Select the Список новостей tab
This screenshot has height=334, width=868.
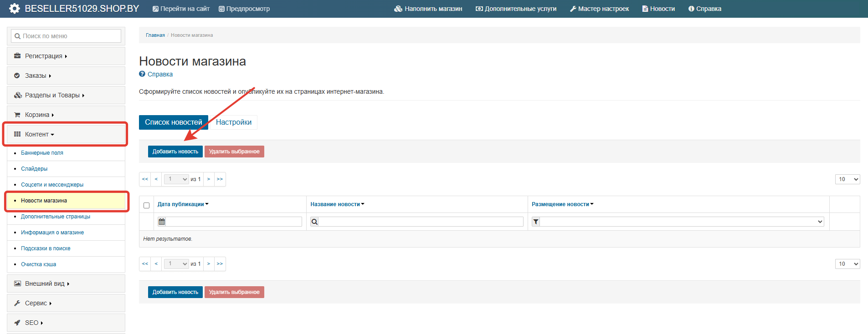[173, 122]
